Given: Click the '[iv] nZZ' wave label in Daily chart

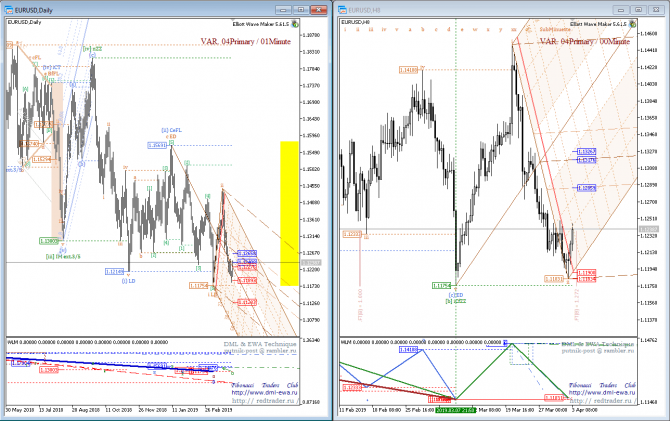Looking at the screenshot, I should point(93,49).
